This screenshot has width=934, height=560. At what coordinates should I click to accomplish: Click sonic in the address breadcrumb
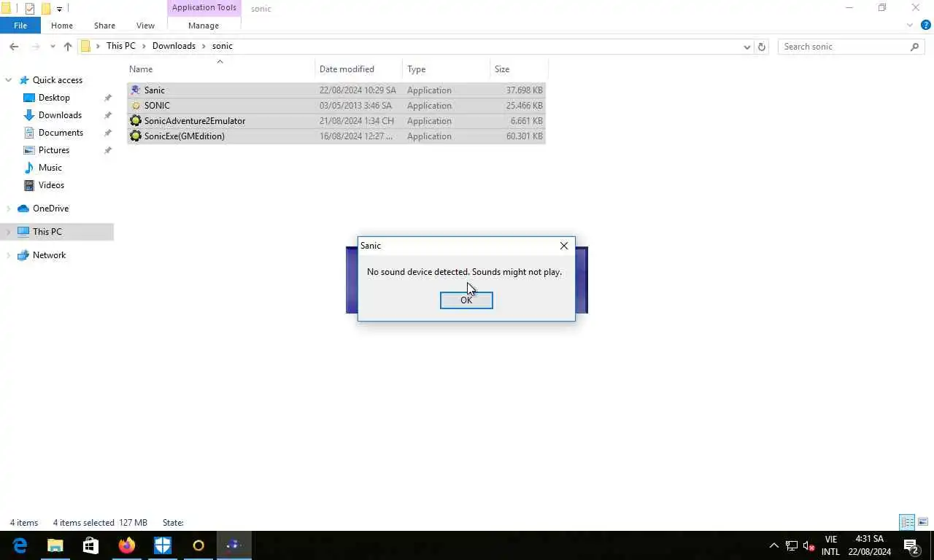point(223,46)
